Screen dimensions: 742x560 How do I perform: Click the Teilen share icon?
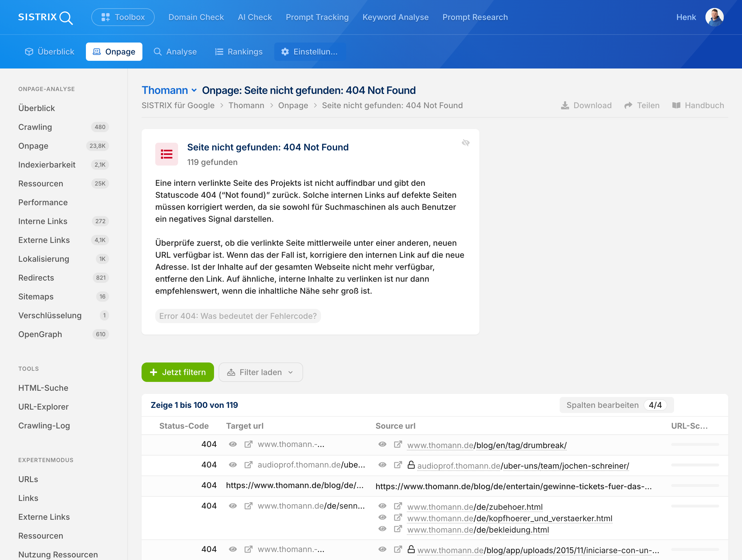[628, 105]
